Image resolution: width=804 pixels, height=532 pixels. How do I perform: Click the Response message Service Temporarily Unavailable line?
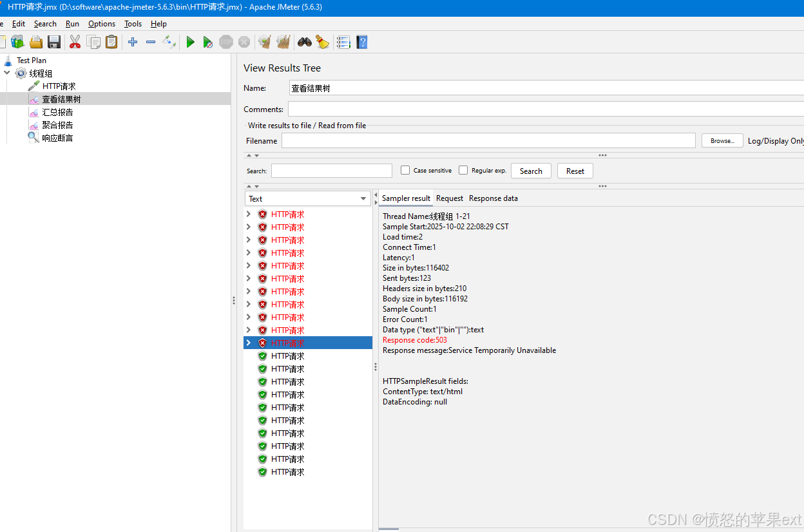click(469, 350)
